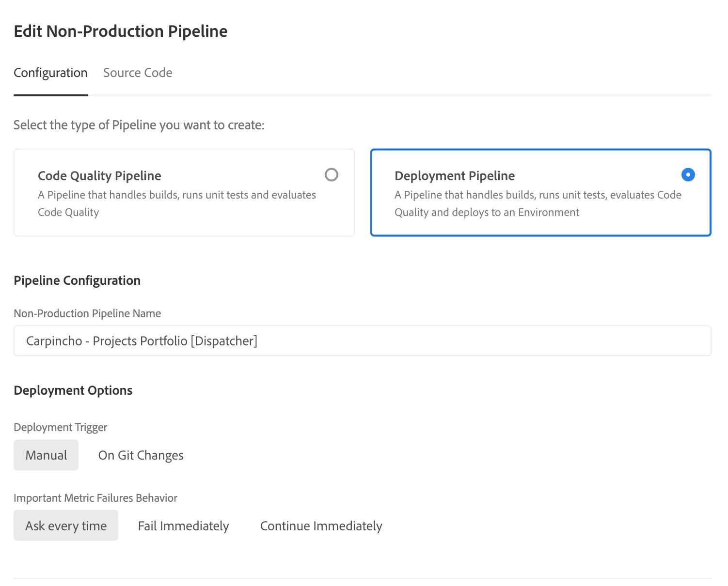
Task: Click the Deployment Trigger label
Action: click(x=61, y=428)
